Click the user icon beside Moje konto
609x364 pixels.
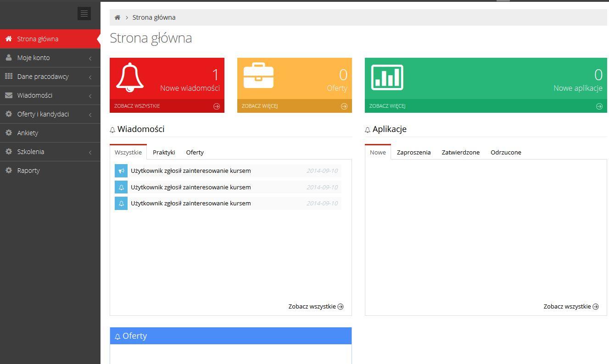coord(8,58)
